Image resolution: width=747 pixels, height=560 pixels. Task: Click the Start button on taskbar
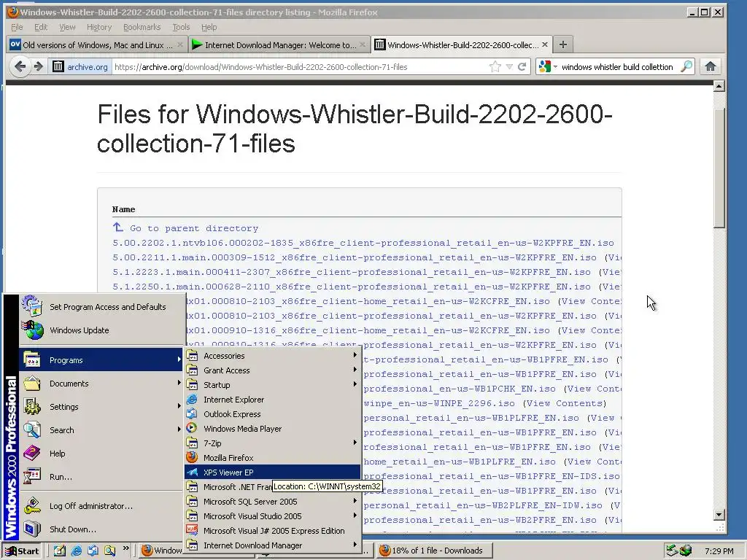(21, 551)
